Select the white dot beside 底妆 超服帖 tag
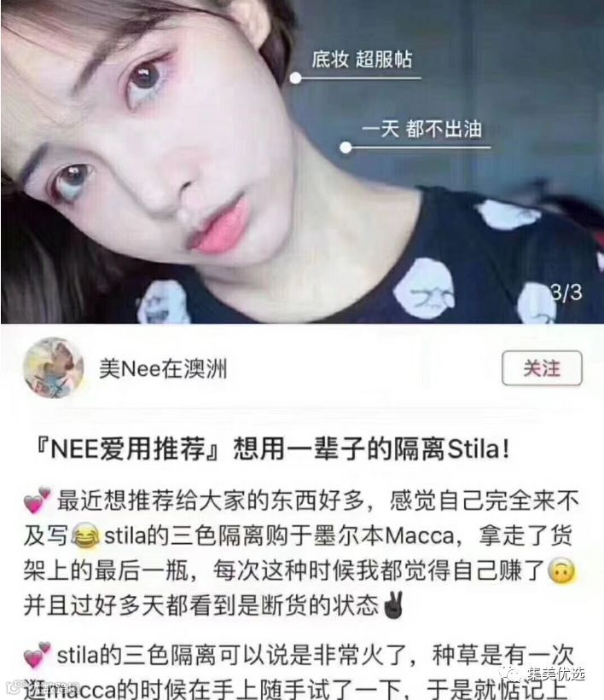Viewport: 604px width, 700px height. 295,78
